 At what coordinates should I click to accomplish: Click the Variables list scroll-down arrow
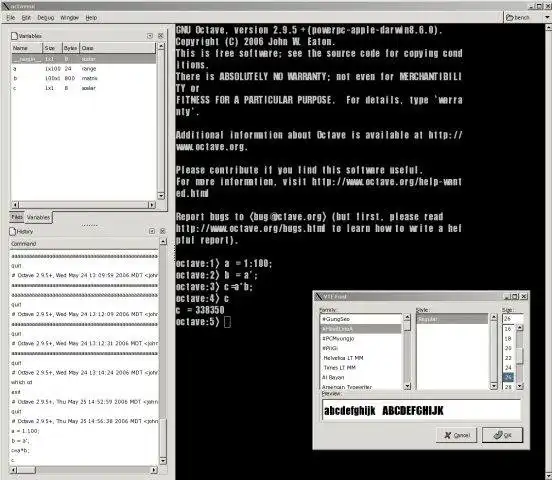pos(161,196)
